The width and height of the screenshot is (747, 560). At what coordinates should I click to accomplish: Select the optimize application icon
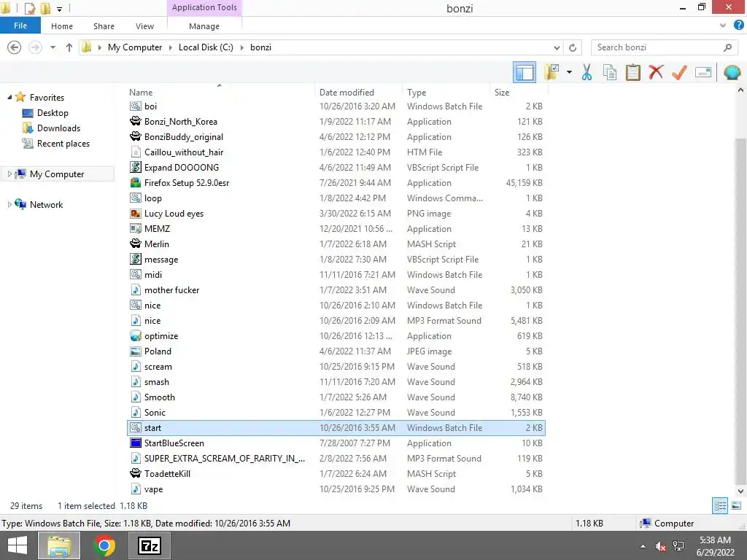[x=135, y=335]
